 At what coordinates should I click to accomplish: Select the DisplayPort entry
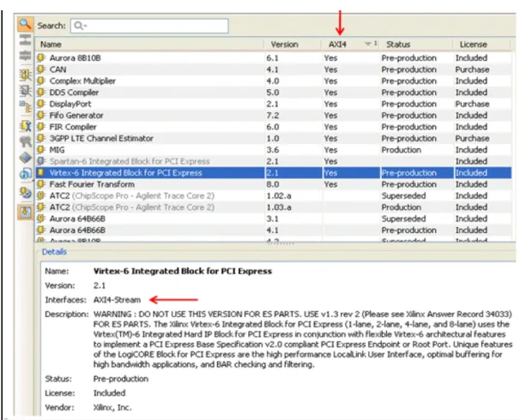pos(274,104)
